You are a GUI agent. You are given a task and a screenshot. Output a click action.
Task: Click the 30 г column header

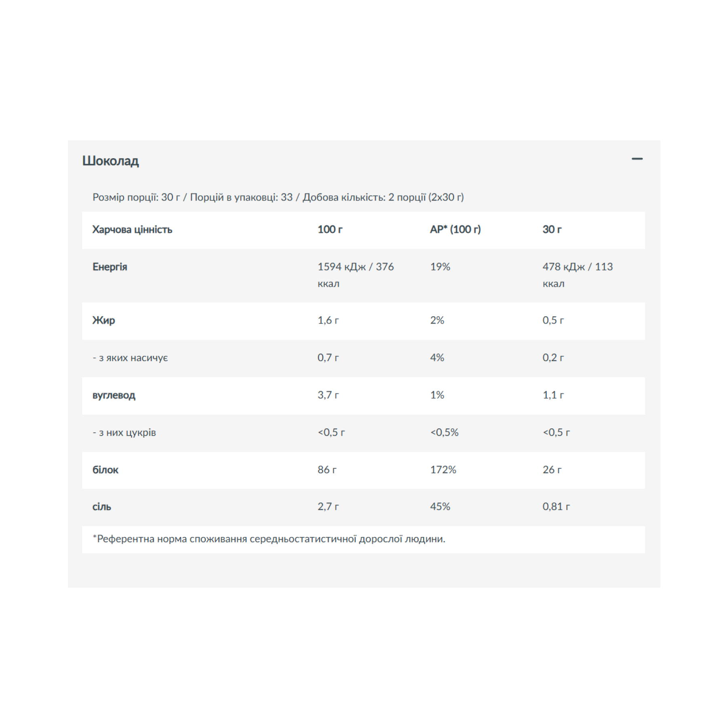click(552, 230)
